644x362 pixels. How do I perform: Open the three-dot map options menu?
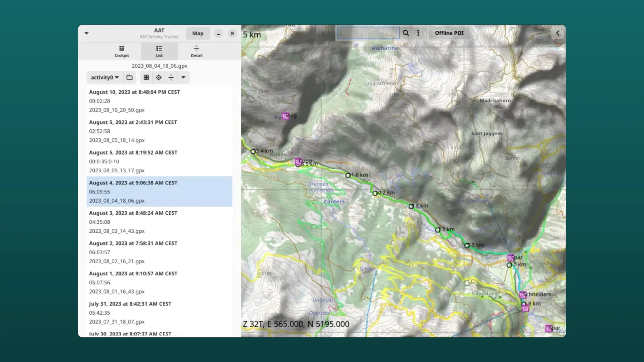point(418,33)
